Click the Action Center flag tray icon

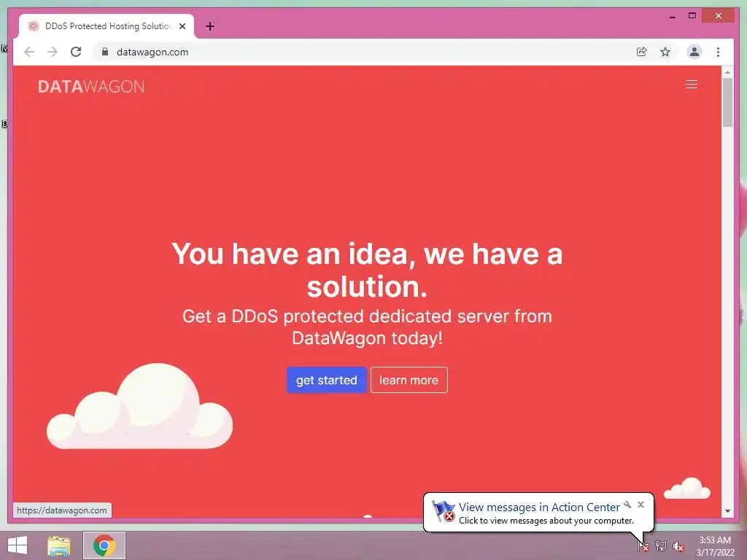(x=643, y=545)
